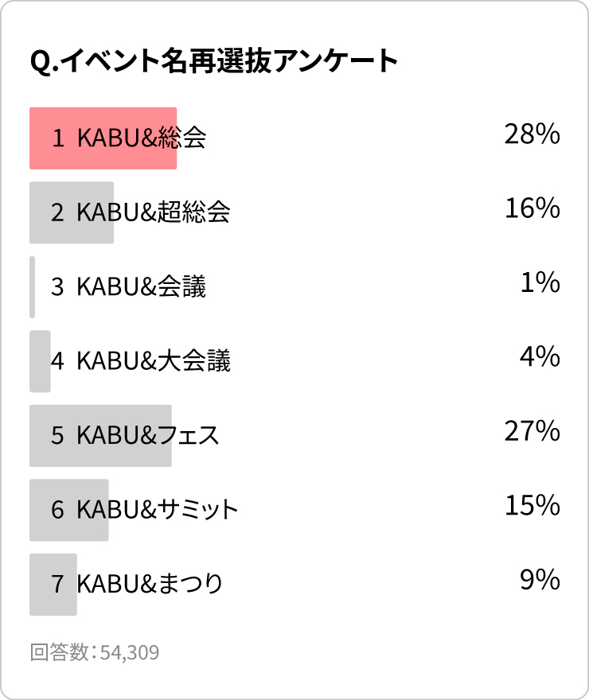Click the poll title イベント名再選抜アンケート

(x=213, y=61)
